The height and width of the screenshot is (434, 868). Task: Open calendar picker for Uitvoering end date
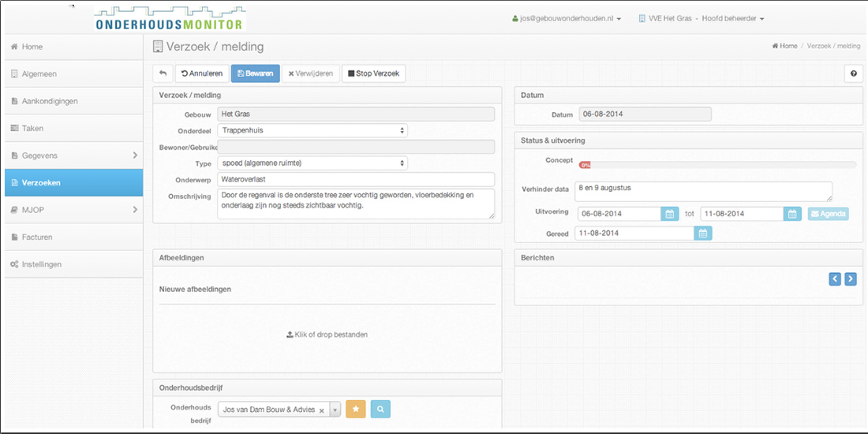point(792,214)
